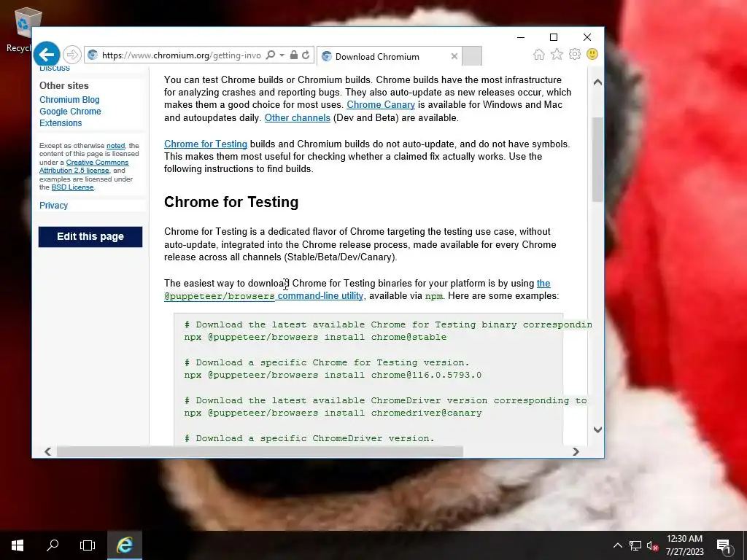Click the muted volume tray icon
The height and width of the screenshot is (560, 747).
[652, 545]
